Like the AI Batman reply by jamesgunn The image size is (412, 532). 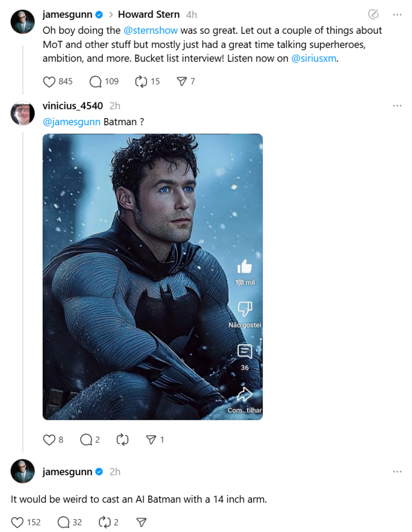18,522
